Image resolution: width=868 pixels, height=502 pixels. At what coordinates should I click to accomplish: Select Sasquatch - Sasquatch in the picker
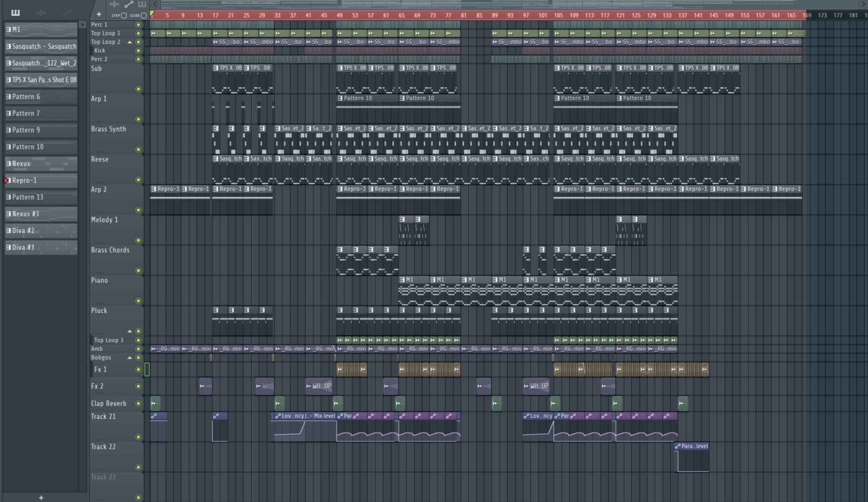point(41,46)
